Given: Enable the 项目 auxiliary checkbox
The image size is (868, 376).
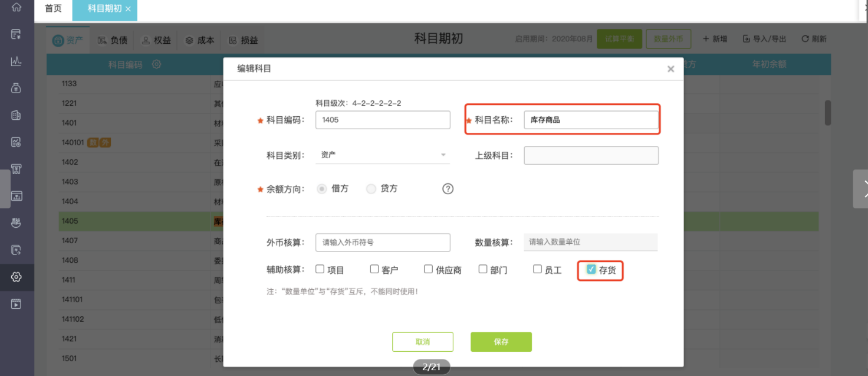Looking at the screenshot, I should click(x=320, y=269).
